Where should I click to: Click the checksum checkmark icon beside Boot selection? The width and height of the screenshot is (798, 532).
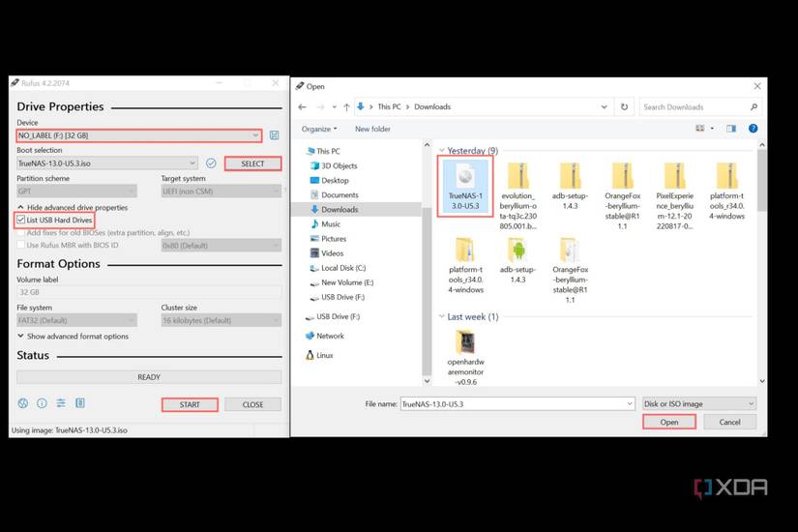tap(211, 163)
